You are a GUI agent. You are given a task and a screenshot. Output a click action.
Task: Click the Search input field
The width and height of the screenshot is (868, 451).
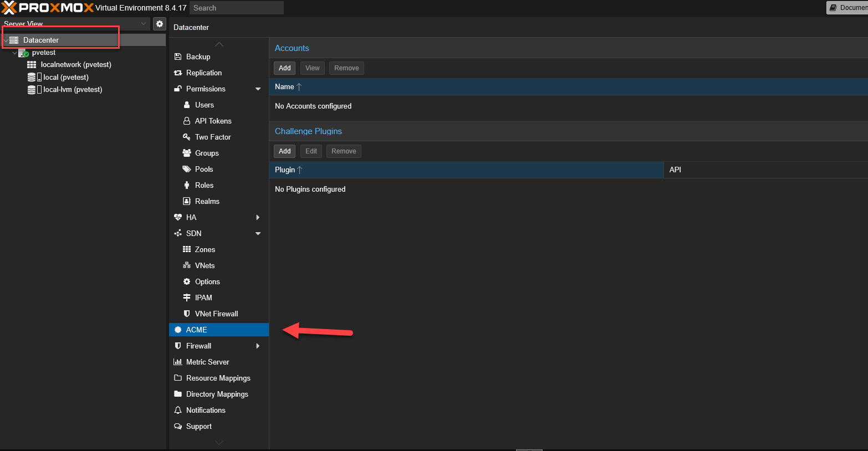pos(237,8)
